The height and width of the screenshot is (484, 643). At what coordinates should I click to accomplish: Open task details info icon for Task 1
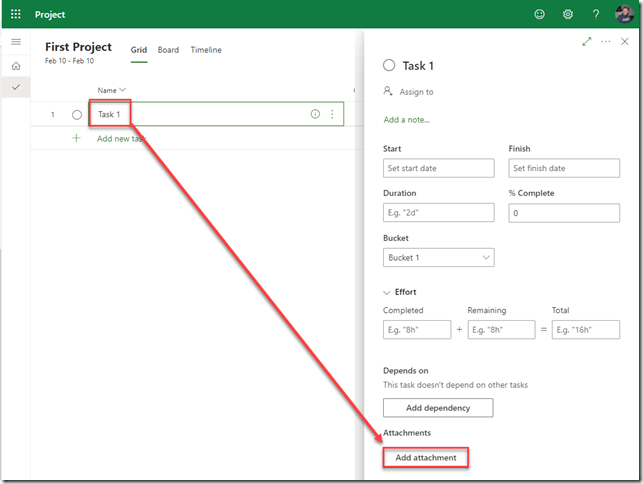pos(315,114)
